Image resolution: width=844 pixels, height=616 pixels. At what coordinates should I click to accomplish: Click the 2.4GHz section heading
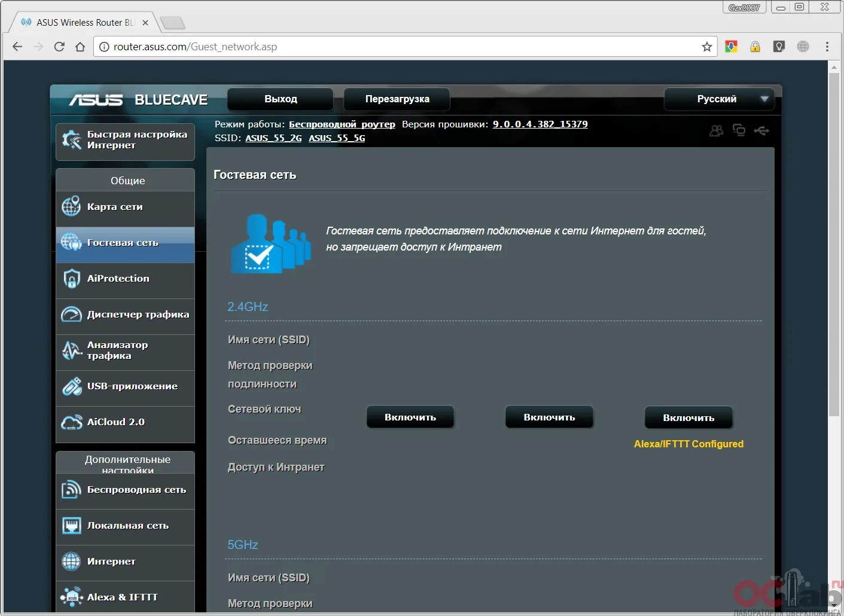(x=248, y=307)
